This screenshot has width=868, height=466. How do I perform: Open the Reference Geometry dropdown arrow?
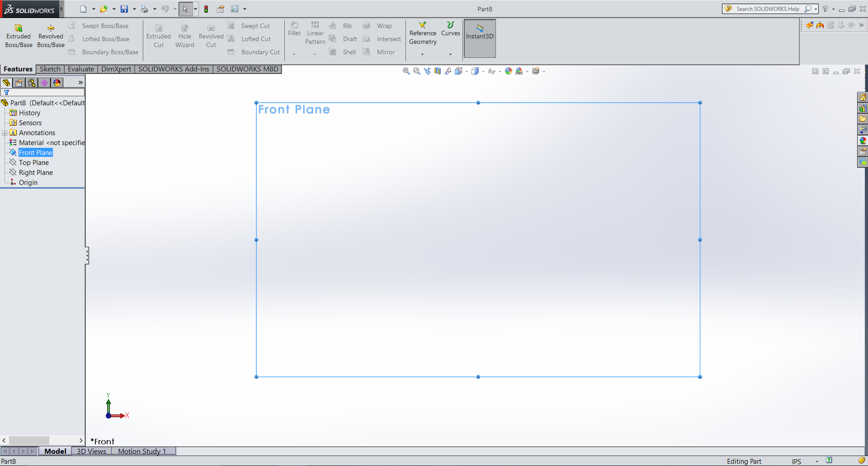click(x=423, y=54)
